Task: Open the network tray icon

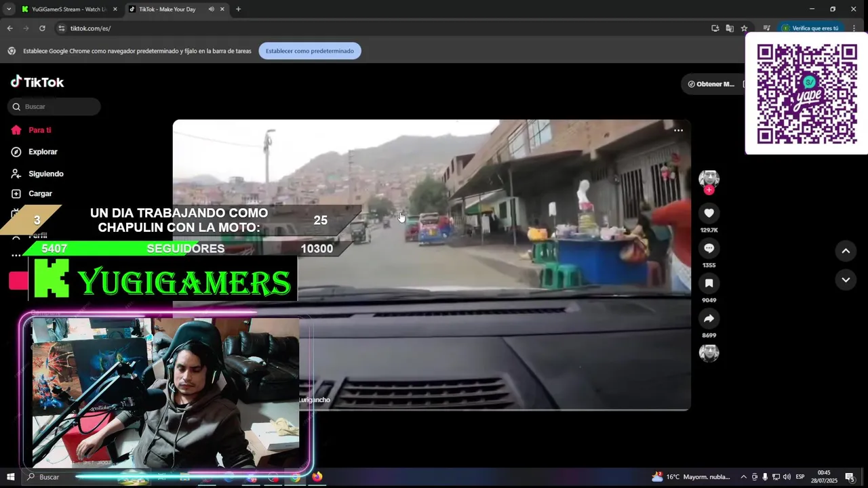Action: (x=776, y=477)
